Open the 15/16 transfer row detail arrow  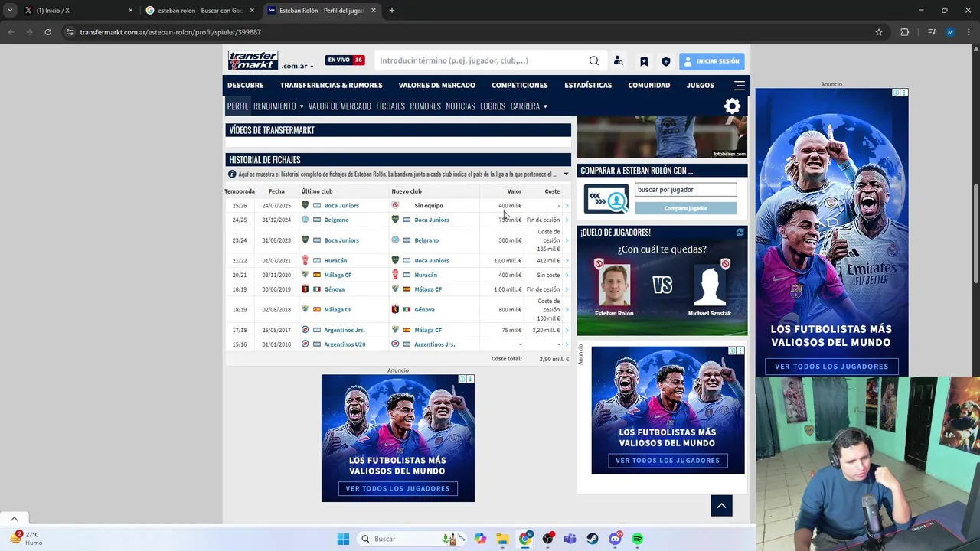[567, 344]
